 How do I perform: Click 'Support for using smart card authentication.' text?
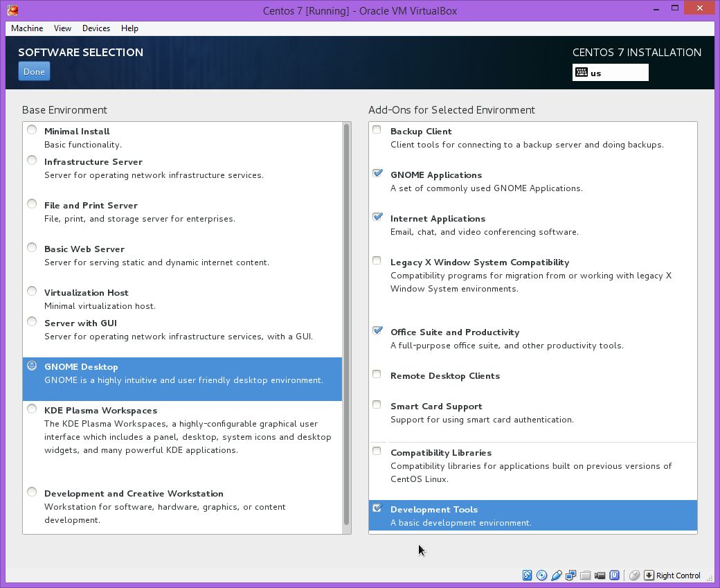(x=482, y=420)
